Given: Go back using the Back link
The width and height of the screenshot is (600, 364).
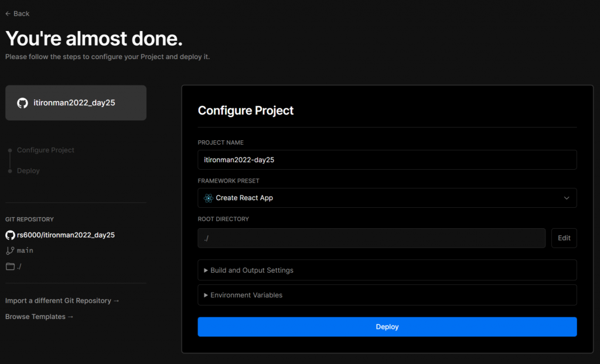Looking at the screenshot, I should click(17, 14).
